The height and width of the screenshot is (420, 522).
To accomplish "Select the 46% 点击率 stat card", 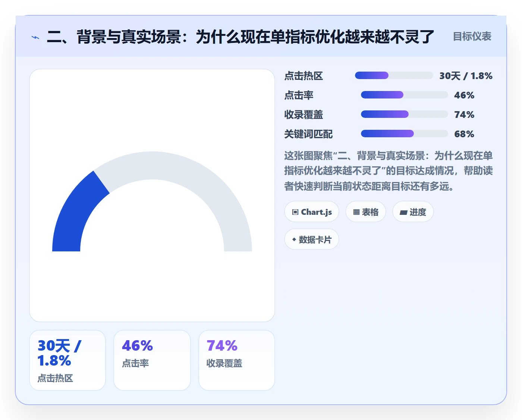I will (x=152, y=360).
